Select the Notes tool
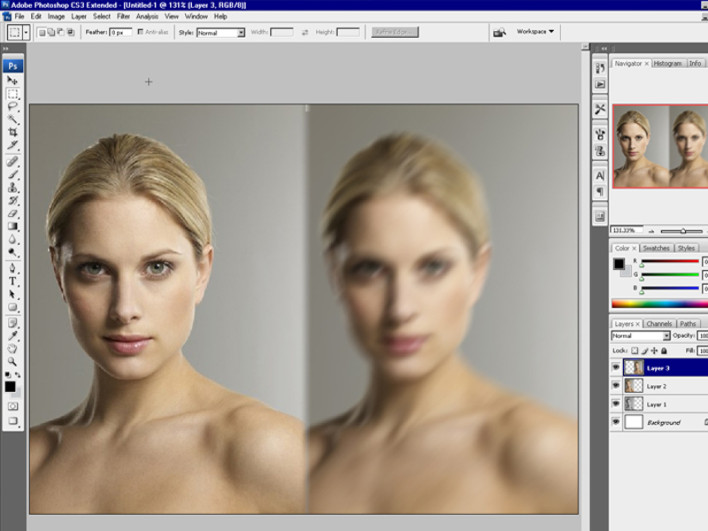Image resolution: width=708 pixels, height=531 pixels. 13,323
